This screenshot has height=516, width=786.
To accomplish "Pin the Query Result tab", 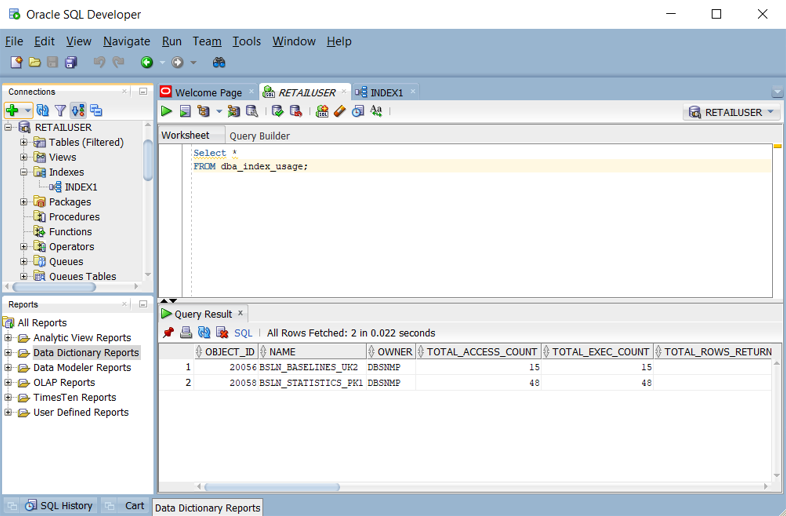I will point(168,333).
